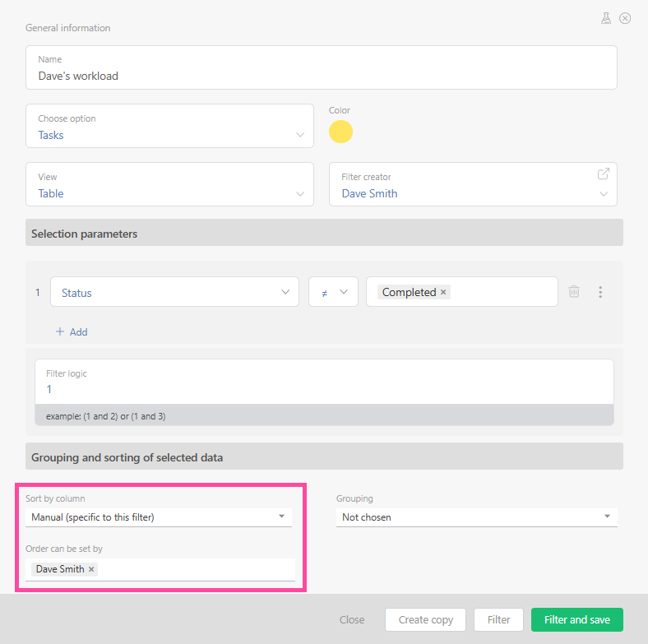Click the flask icon at top right
This screenshot has width=648, height=644.
pos(606,18)
